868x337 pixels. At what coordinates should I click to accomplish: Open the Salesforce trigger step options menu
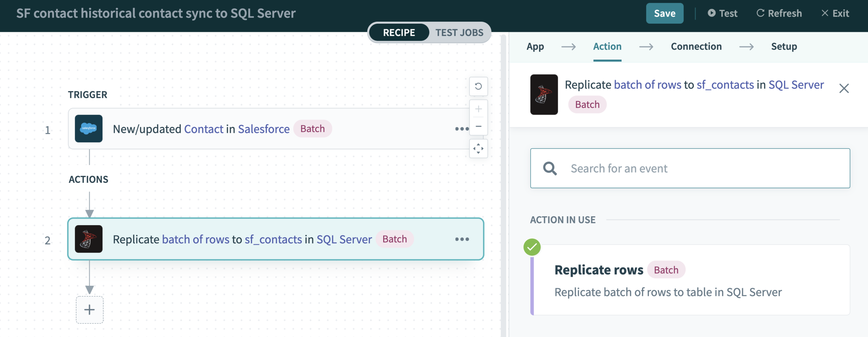[x=462, y=129]
